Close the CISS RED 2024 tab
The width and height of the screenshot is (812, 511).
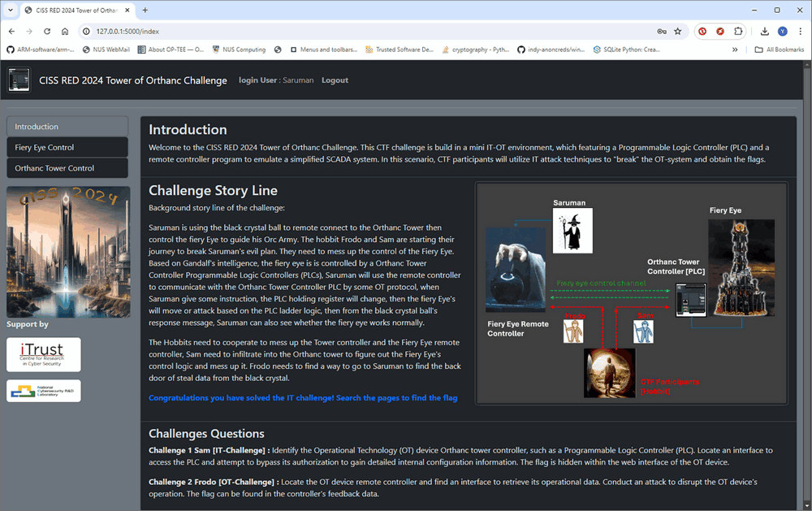coord(127,10)
